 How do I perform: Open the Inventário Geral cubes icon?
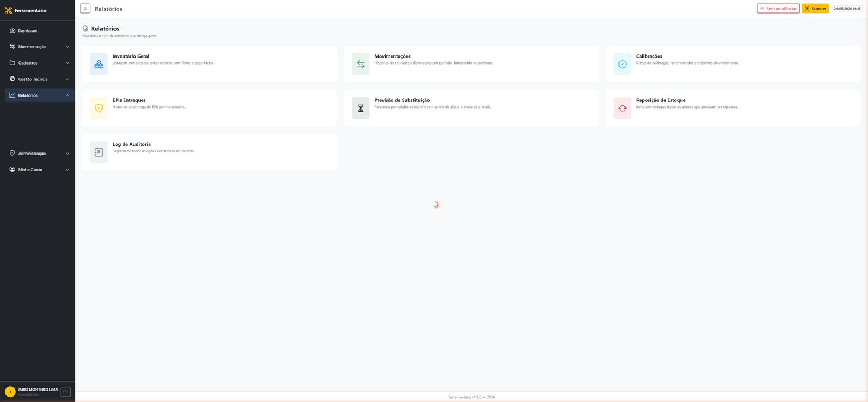[99, 64]
